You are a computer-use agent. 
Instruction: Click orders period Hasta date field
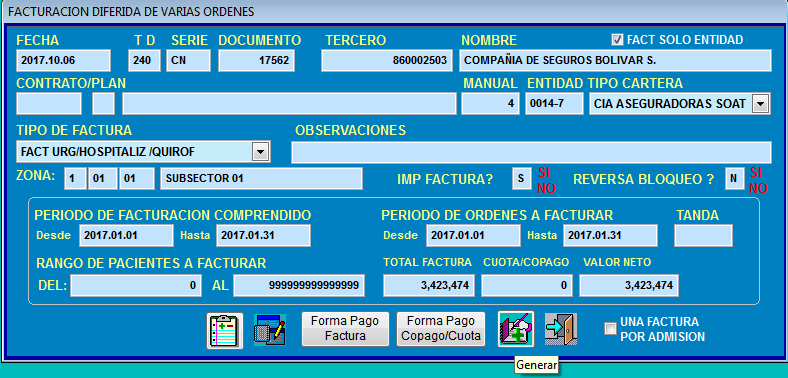tap(610, 235)
